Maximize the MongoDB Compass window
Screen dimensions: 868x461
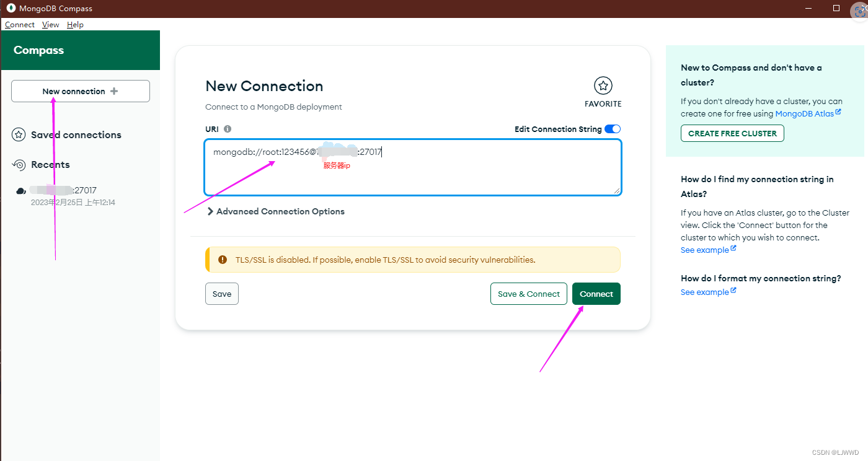pyautogui.click(x=836, y=9)
